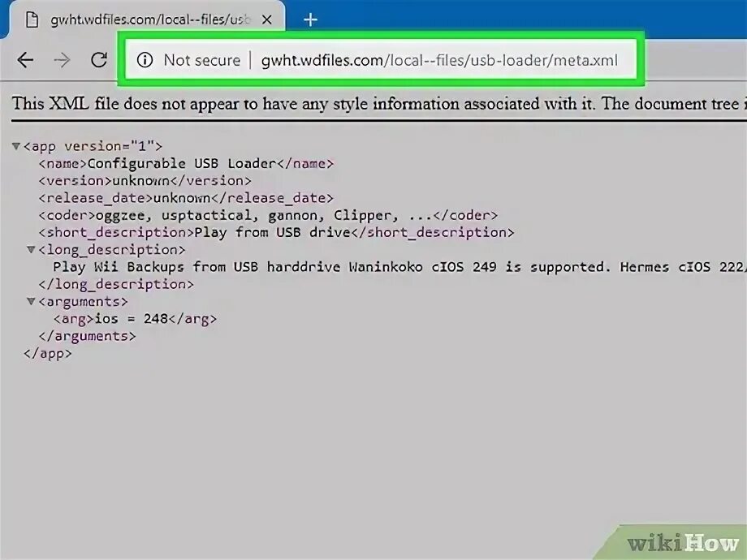Reload the current page
This screenshot has width=747, height=560.
click(99, 60)
